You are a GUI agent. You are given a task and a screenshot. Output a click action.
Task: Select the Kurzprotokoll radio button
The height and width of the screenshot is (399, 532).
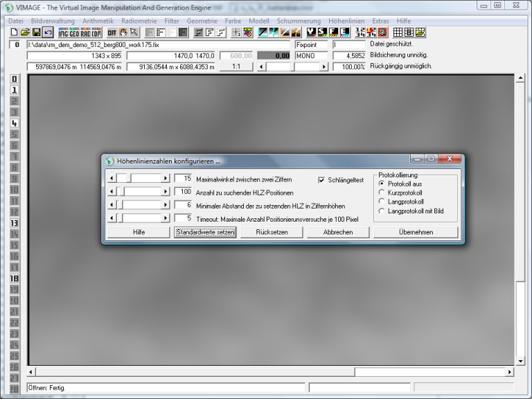[382, 192]
